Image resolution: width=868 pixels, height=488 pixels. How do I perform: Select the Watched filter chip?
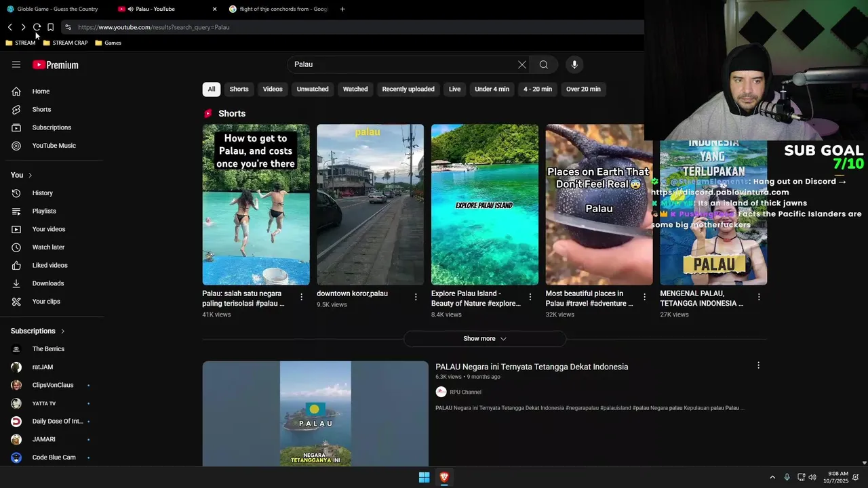pyautogui.click(x=355, y=89)
